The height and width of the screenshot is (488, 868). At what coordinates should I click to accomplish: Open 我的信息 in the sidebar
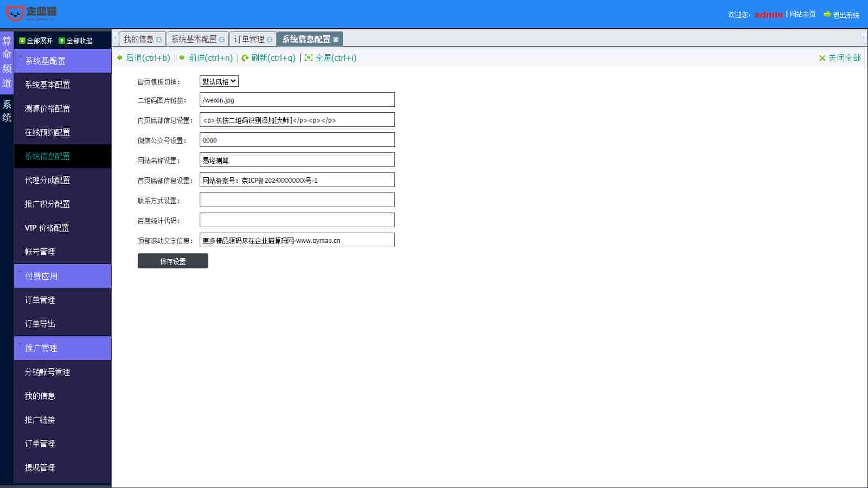pos(63,396)
